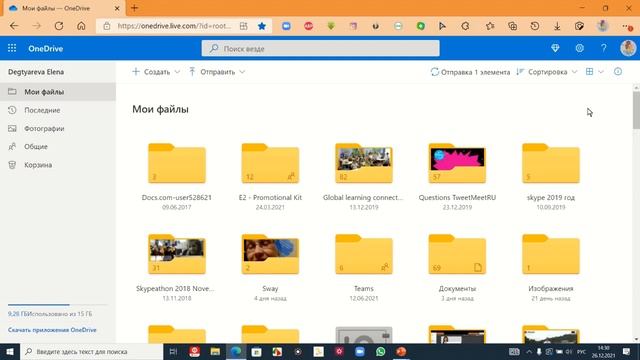Open File Explorer from the taskbar
This screenshot has height=360, width=640.
[215, 351]
